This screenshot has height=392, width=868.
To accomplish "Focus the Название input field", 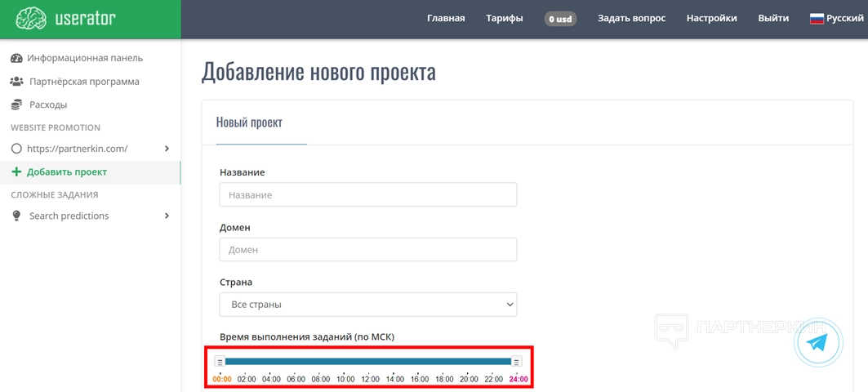I will pos(368,195).
